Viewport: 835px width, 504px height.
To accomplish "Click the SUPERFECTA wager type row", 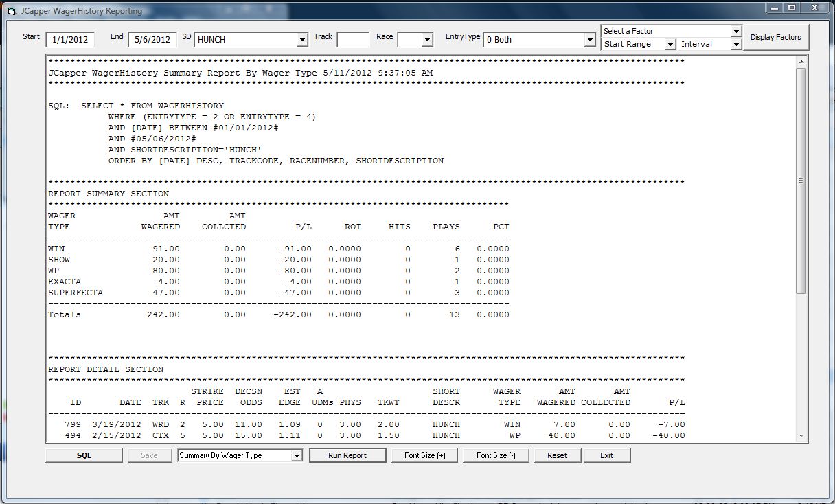I will point(279,293).
